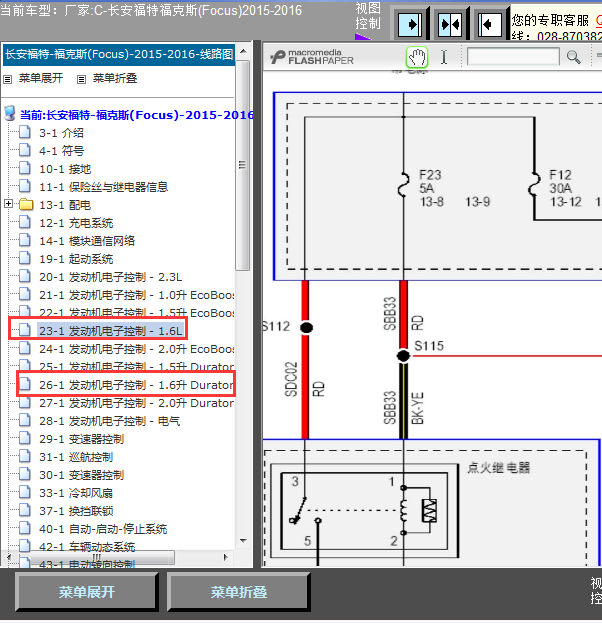Image resolution: width=602 pixels, height=623 pixels.
Task: Click the splitter grip between tree and diagram
Action: pyautogui.click(x=257, y=304)
